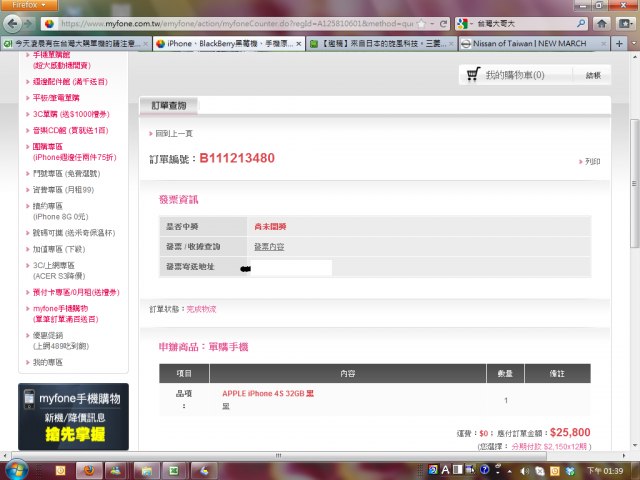Click the shopping cart icon
Screen dimensions: 640x480
pos(473,74)
